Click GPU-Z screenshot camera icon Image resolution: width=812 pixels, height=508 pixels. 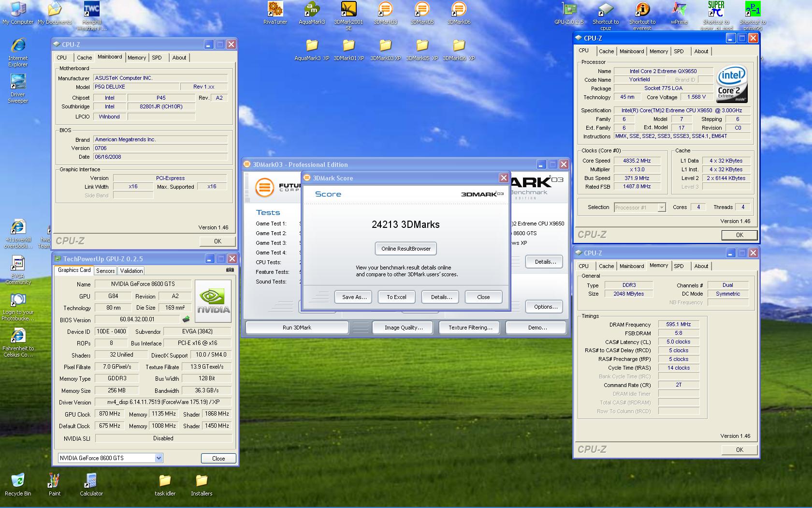click(x=230, y=270)
